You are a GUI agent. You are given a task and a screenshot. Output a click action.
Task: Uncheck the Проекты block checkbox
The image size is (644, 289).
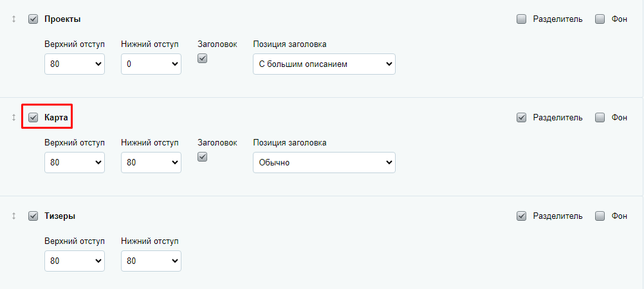(33, 19)
